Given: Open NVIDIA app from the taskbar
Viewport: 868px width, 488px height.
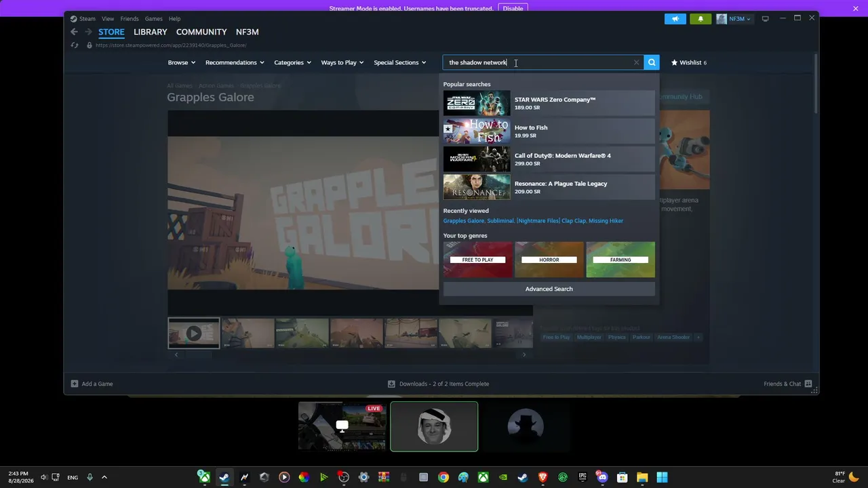Looking at the screenshot, I should [x=502, y=477].
